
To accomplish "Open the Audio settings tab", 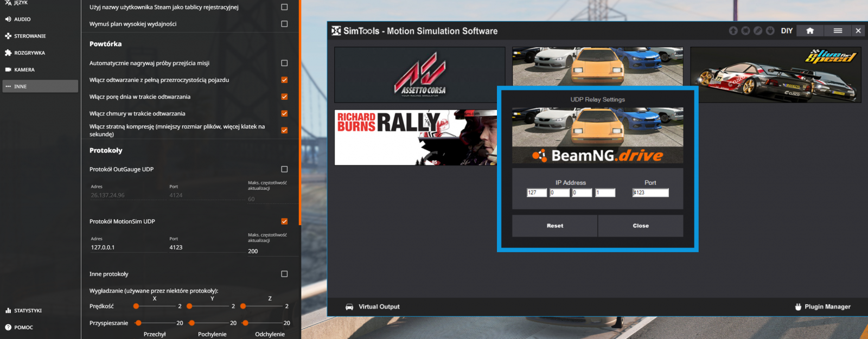I will [40, 19].
